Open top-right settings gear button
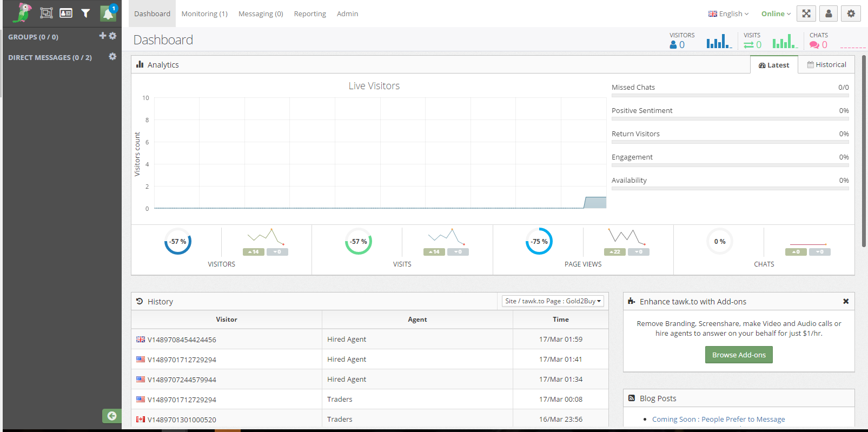The width and height of the screenshot is (868, 432). tap(851, 14)
